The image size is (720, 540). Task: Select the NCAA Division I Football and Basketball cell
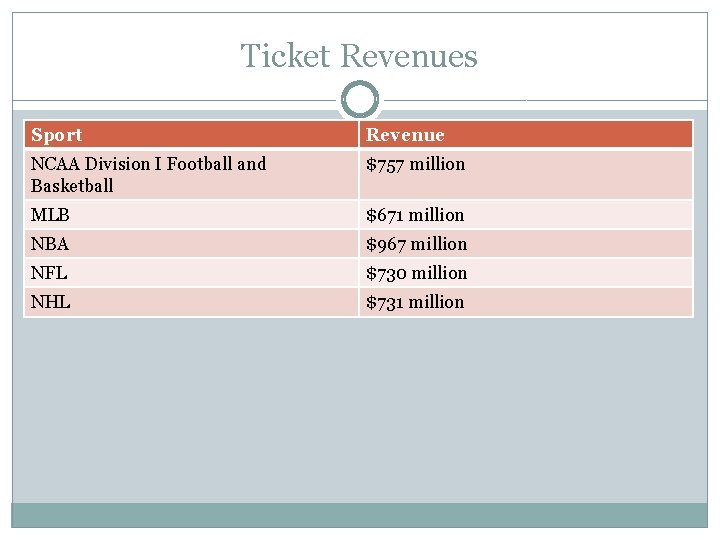point(149,174)
